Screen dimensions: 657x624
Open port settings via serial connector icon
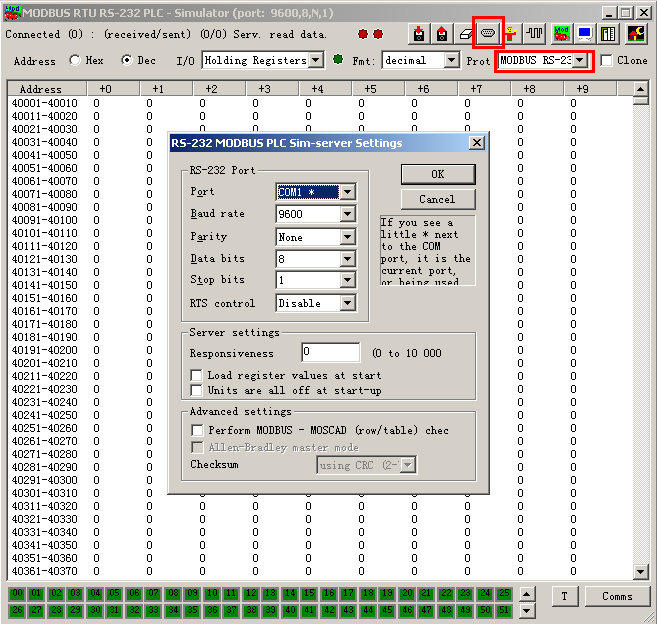click(488, 33)
